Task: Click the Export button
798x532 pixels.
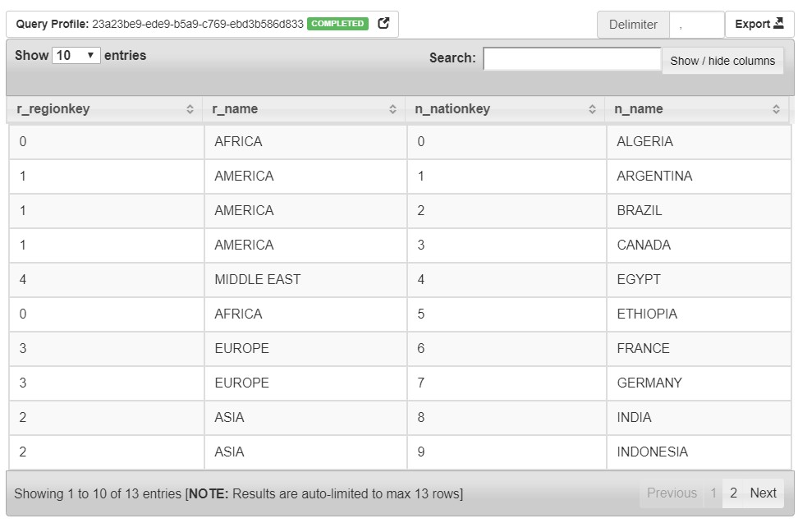Action: pyautogui.click(x=759, y=24)
